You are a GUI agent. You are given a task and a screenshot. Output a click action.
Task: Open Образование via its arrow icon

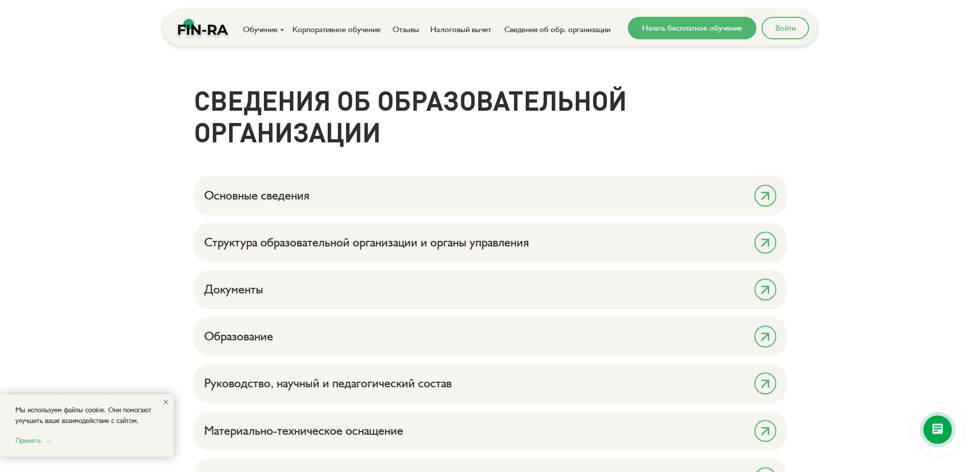pyautogui.click(x=765, y=336)
